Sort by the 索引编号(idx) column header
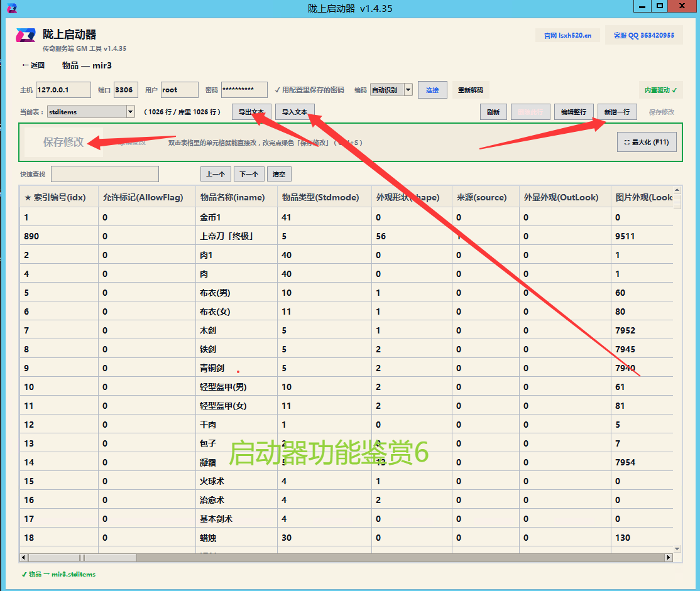The image size is (700, 591). [58, 197]
